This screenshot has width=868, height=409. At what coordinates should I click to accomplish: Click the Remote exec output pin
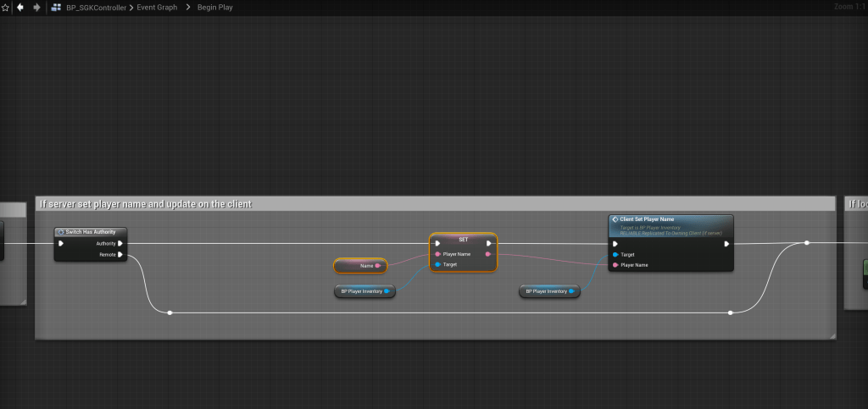click(120, 255)
